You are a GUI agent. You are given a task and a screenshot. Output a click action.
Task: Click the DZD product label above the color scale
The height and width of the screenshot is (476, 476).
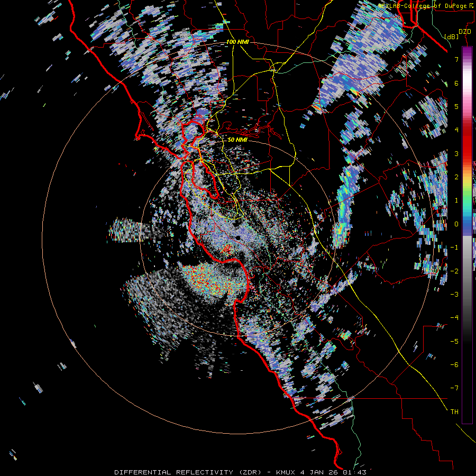pyautogui.click(x=464, y=32)
